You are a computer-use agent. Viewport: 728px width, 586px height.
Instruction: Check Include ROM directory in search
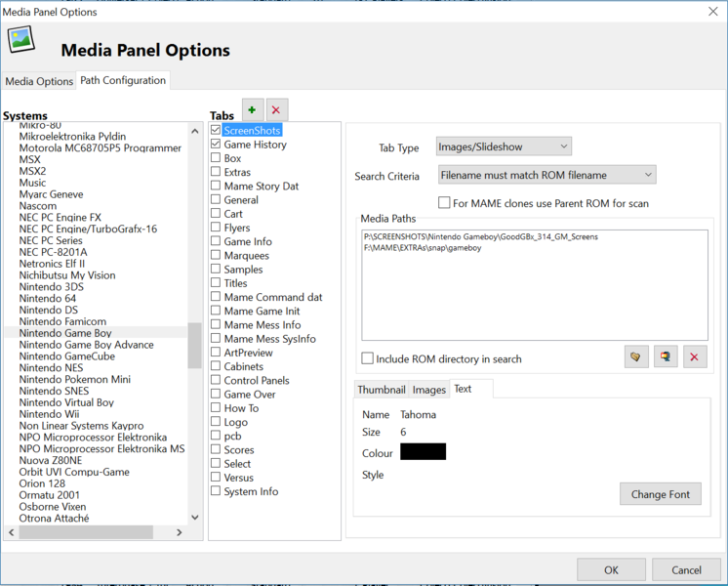[367, 358]
